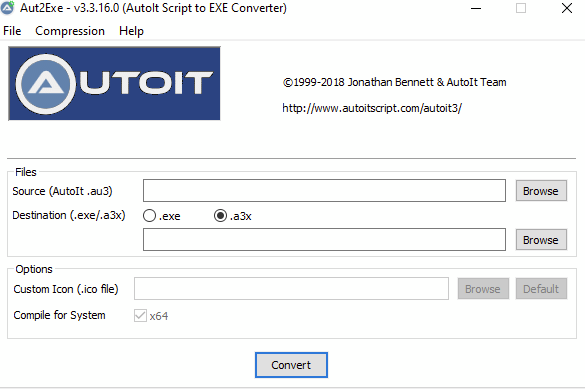
Task: Open the Help menu
Action: coord(131,31)
